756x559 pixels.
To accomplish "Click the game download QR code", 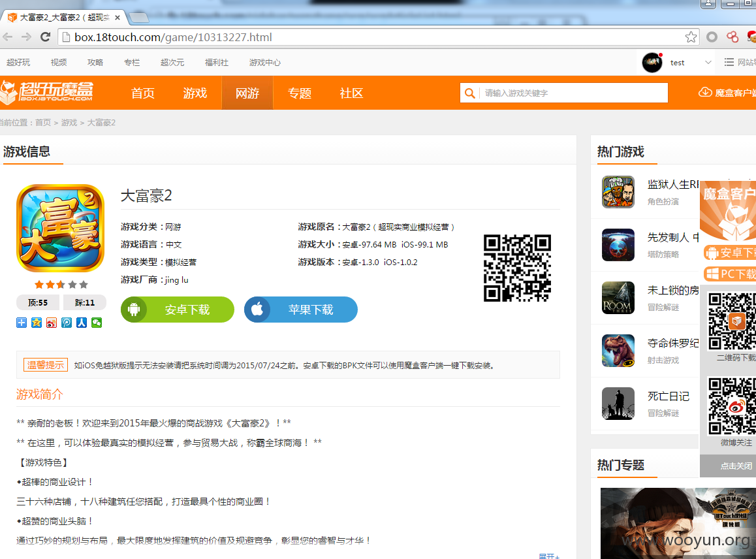I will point(517,268).
